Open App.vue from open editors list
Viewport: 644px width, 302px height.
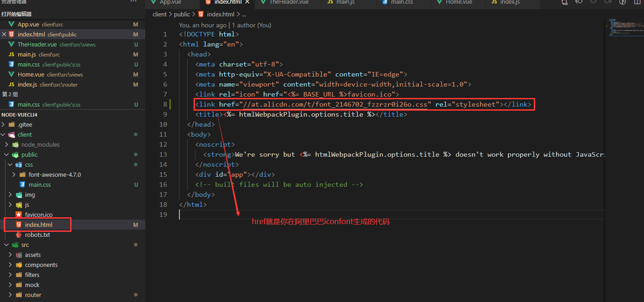pos(28,24)
